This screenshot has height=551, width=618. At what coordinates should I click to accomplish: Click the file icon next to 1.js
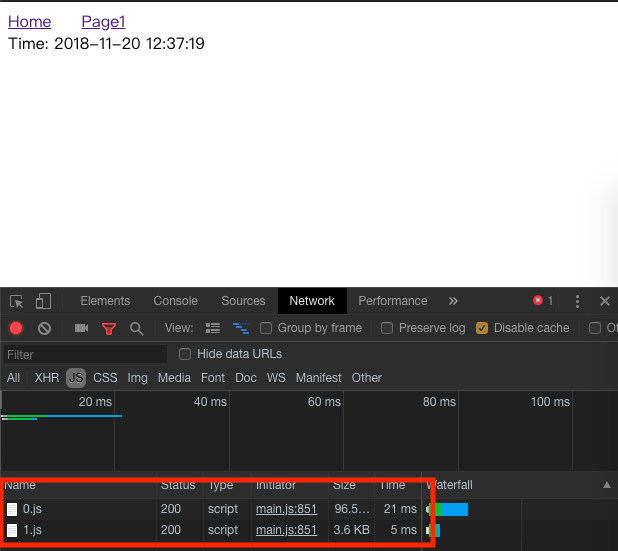[x=12, y=530]
